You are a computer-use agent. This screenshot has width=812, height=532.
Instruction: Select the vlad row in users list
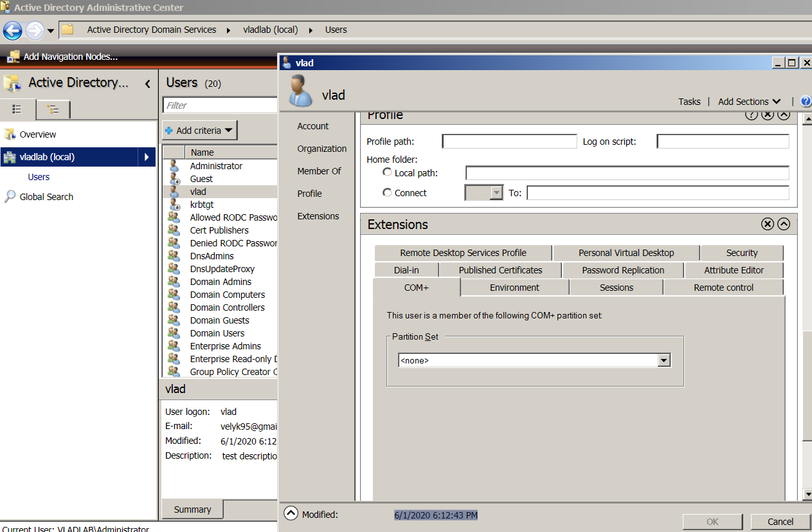(x=220, y=192)
